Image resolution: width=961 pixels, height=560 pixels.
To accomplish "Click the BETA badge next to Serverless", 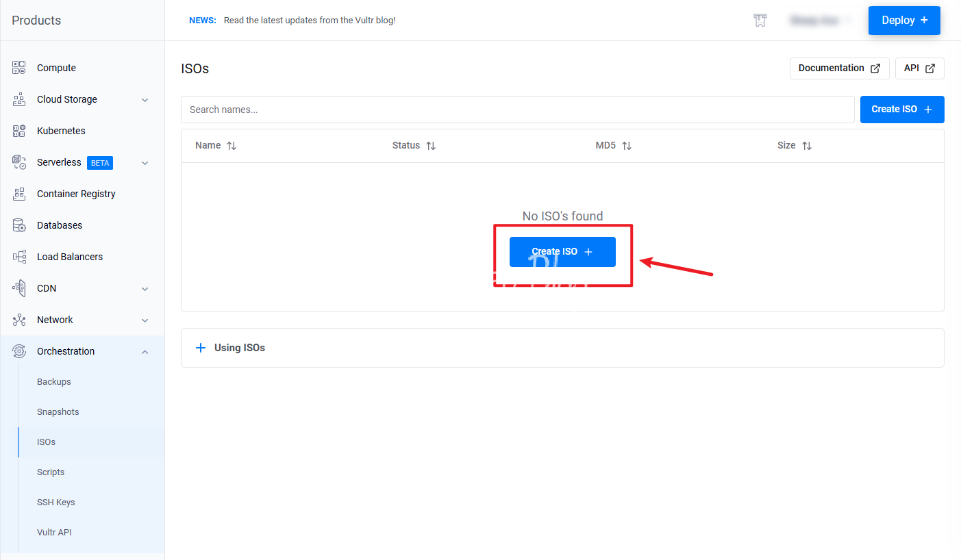I will coord(100,163).
